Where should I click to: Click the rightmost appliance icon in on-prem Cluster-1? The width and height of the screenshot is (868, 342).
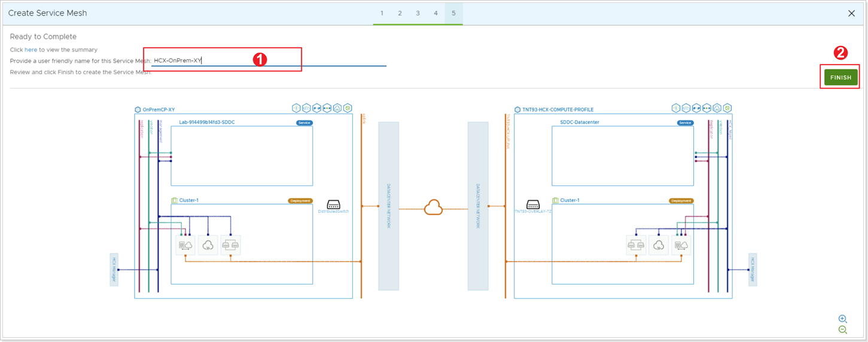[x=230, y=245]
